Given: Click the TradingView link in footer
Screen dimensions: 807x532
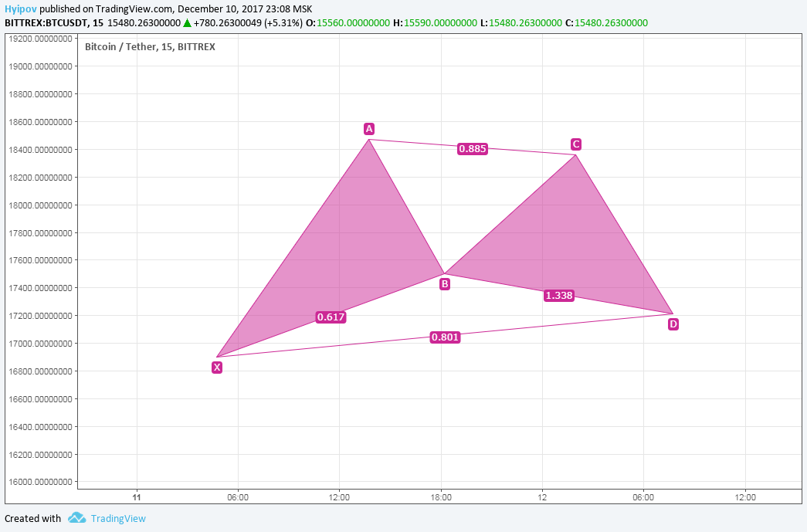Looking at the screenshot, I should coord(118,519).
